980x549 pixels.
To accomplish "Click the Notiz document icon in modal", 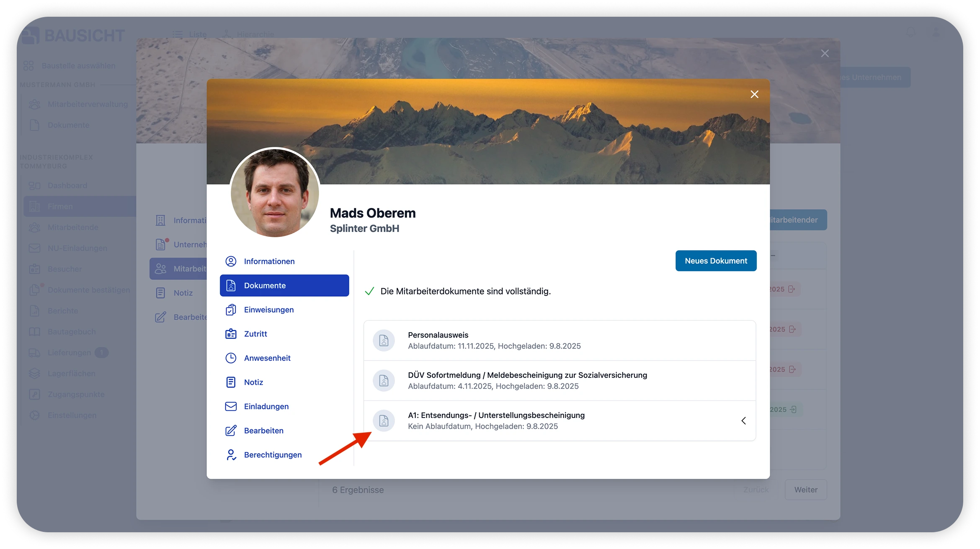I will [x=231, y=382].
